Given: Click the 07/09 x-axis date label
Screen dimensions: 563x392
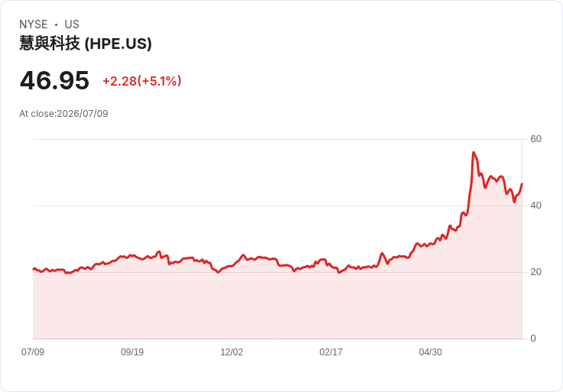Looking at the screenshot, I should [x=33, y=352].
